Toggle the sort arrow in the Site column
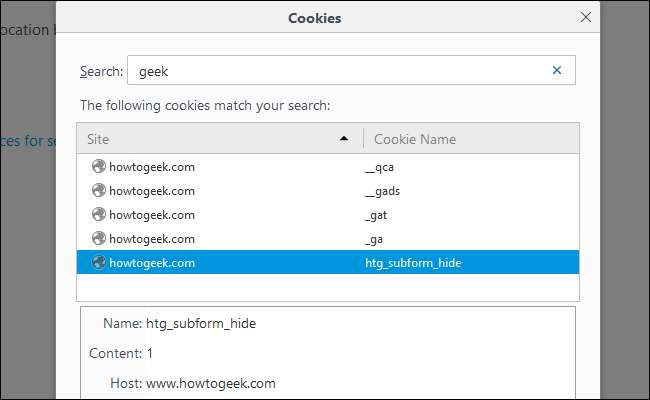650x400 pixels. click(x=344, y=138)
